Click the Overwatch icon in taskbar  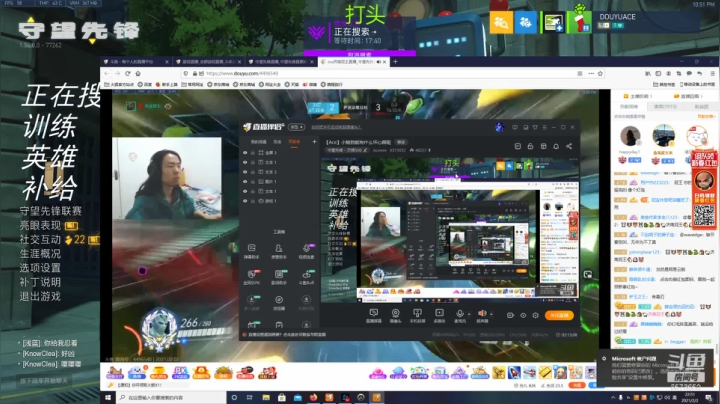pos(361,398)
